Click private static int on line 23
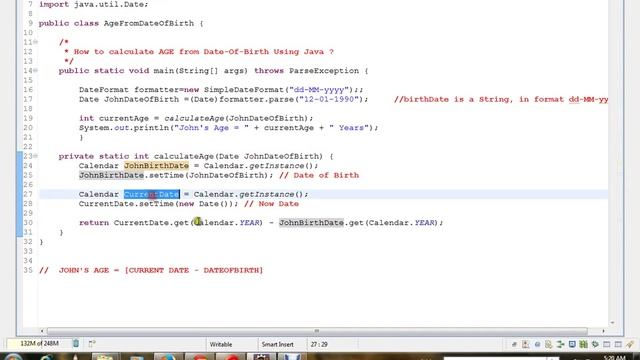640x360 pixels. 104,156
